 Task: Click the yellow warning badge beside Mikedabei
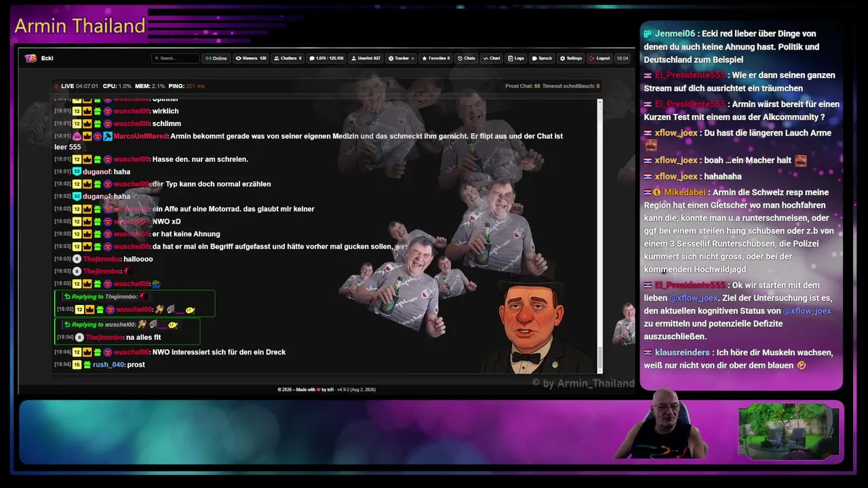(x=657, y=192)
